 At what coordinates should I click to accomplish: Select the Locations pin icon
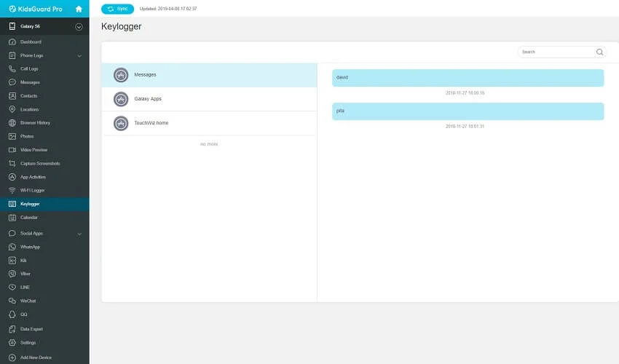[x=12, y=109]
